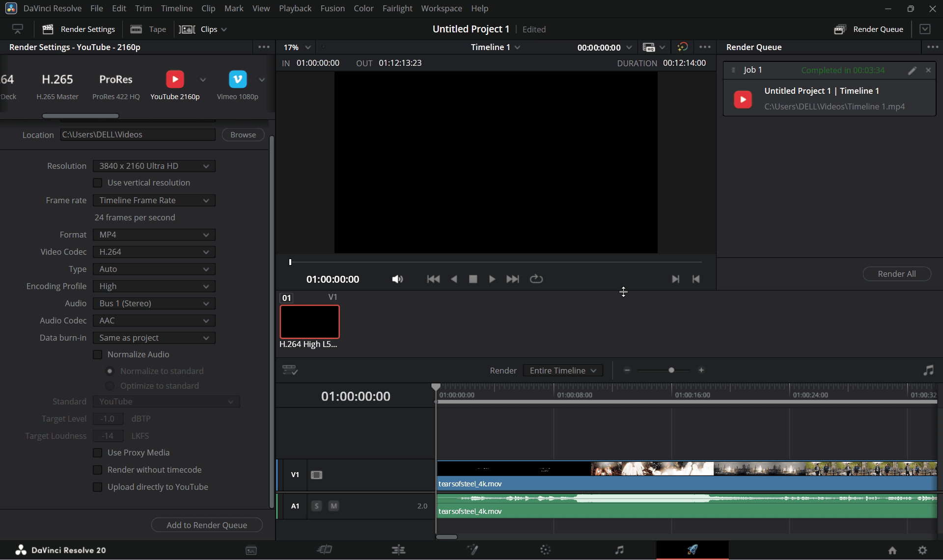The image size is (943, 560).
Task: Edit Job 1 with the pencil icon
Action: click(912, 70)
